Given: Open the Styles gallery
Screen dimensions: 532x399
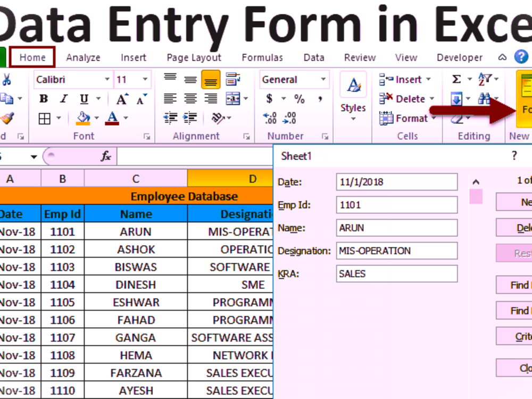Looking at the screenshot, I should tap(353, 97).
